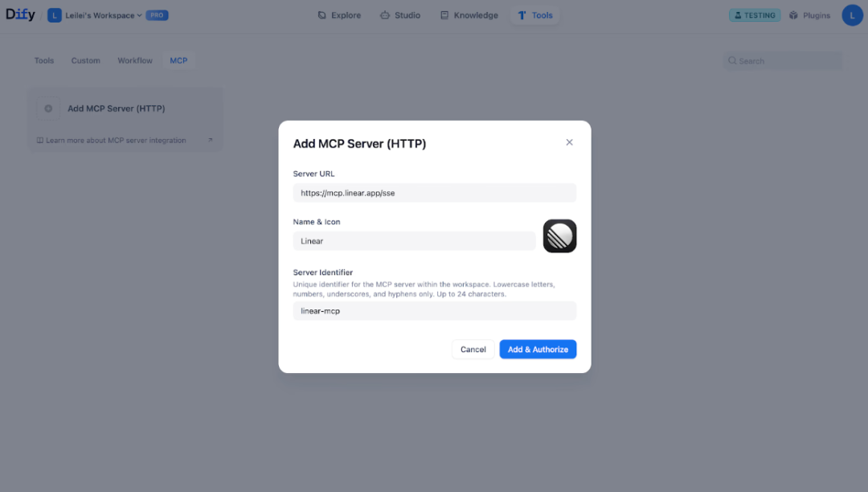Viewport: 868px width, 492px height.
Task: Switch to the Explore section
Action: click(x=339, y=15)
